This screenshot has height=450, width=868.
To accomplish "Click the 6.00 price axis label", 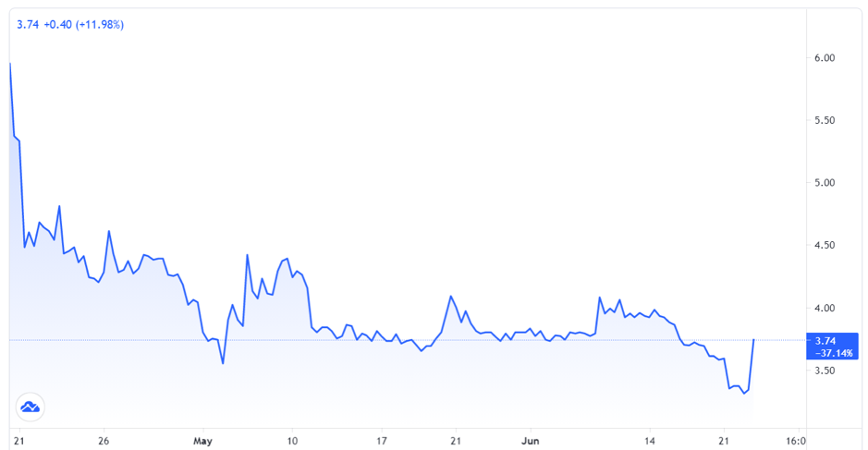I will [825, 57].
